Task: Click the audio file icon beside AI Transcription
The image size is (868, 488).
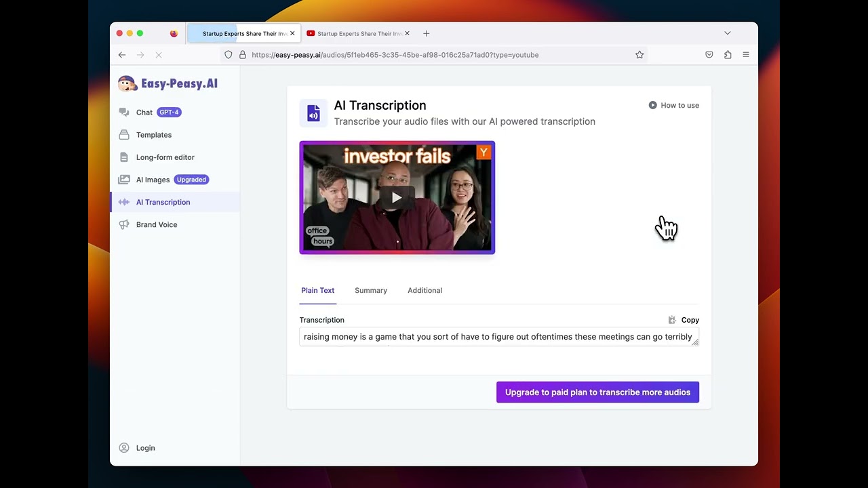Action: [313, 113]
